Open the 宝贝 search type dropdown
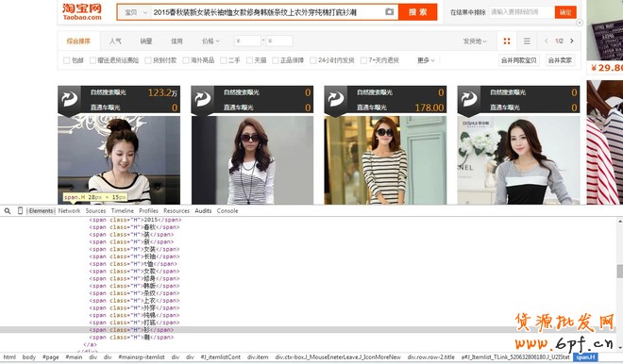 (135, 12)
